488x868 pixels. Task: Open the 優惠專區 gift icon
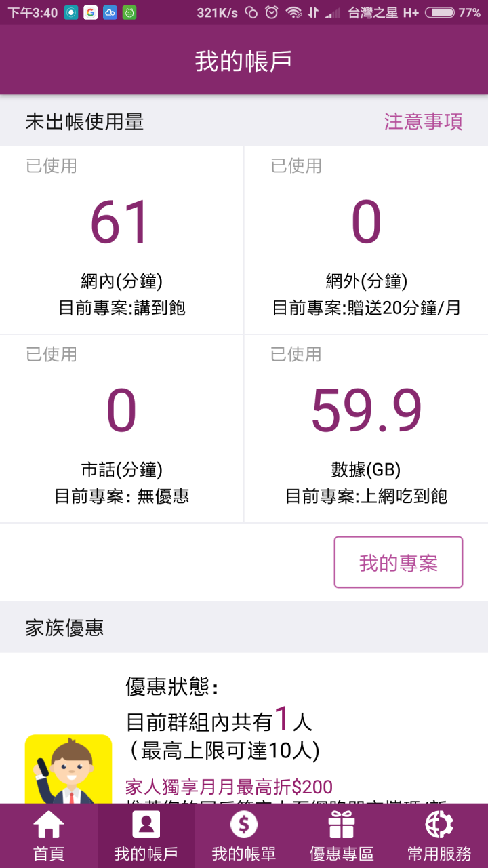[x=342, y=825]
